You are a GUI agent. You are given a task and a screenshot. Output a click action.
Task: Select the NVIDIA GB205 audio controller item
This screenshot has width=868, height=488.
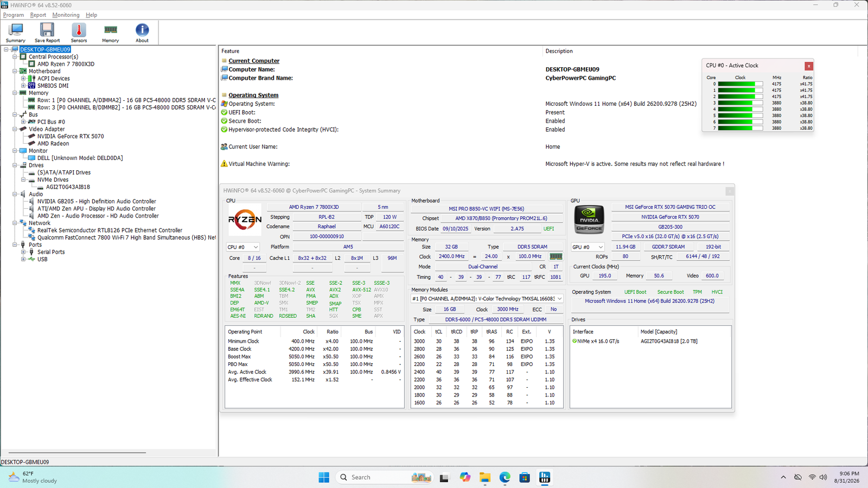97,202
